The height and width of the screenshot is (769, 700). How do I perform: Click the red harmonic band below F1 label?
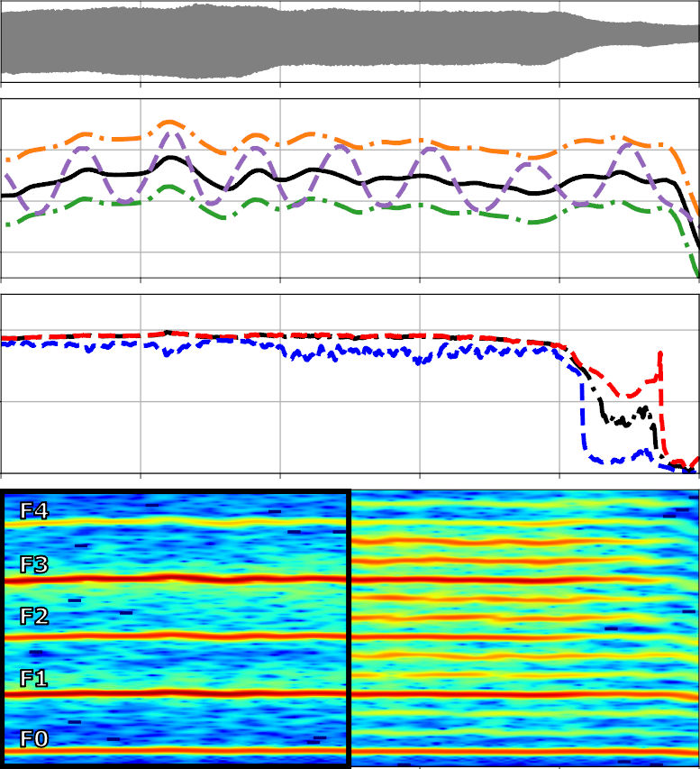click(x=180, y=693)
